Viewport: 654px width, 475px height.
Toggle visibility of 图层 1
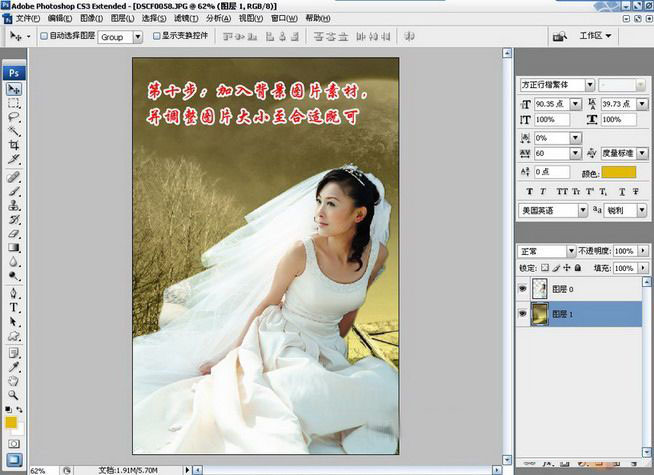[525, 314]
